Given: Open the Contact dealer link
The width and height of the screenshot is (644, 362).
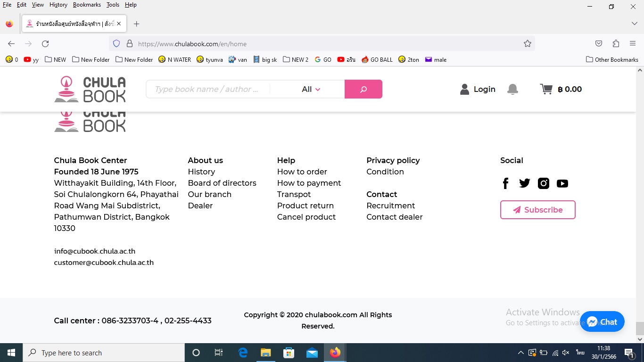Looking at the screenshot, I should [395, 217].
